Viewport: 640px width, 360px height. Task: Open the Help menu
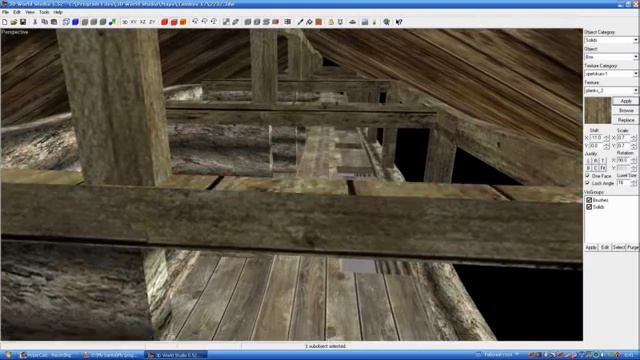click(x=58, y=12)
